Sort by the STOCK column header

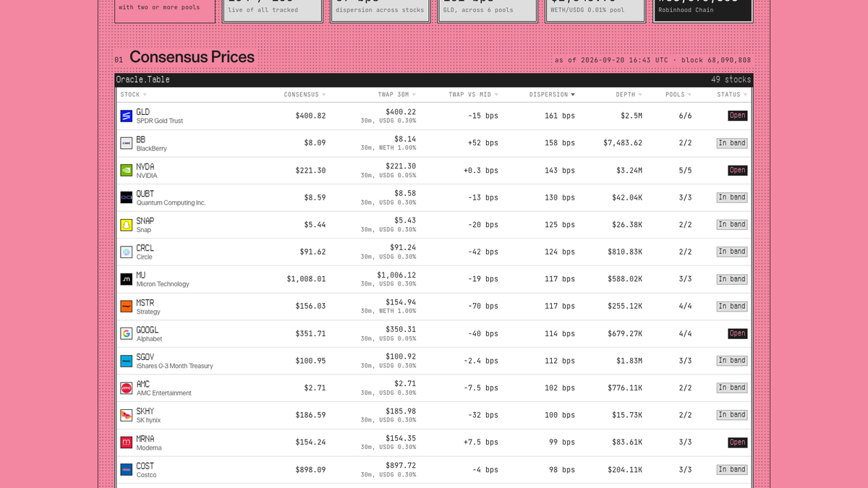coord(134,95)
